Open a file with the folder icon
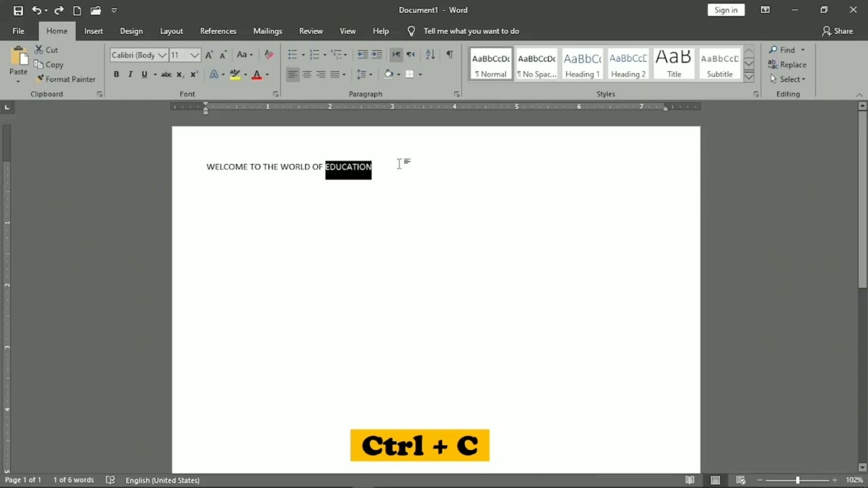 pos(96,10)
